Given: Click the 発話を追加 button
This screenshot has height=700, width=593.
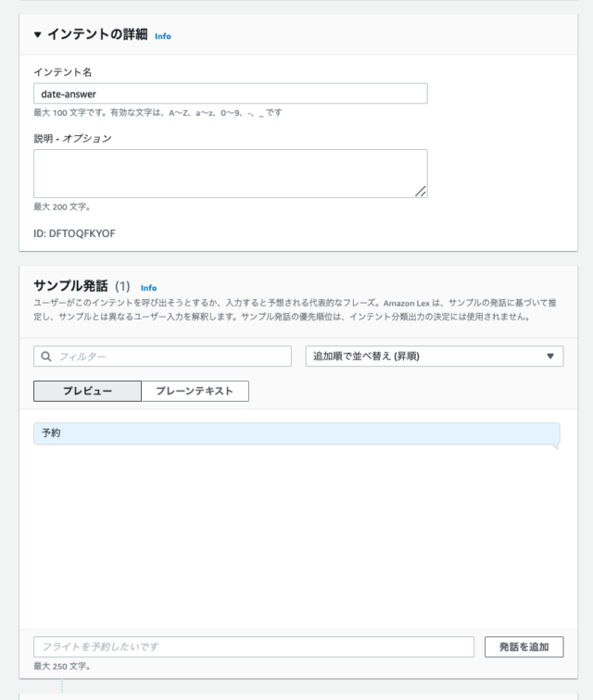Looking at the screenshot, I should 524,647.
